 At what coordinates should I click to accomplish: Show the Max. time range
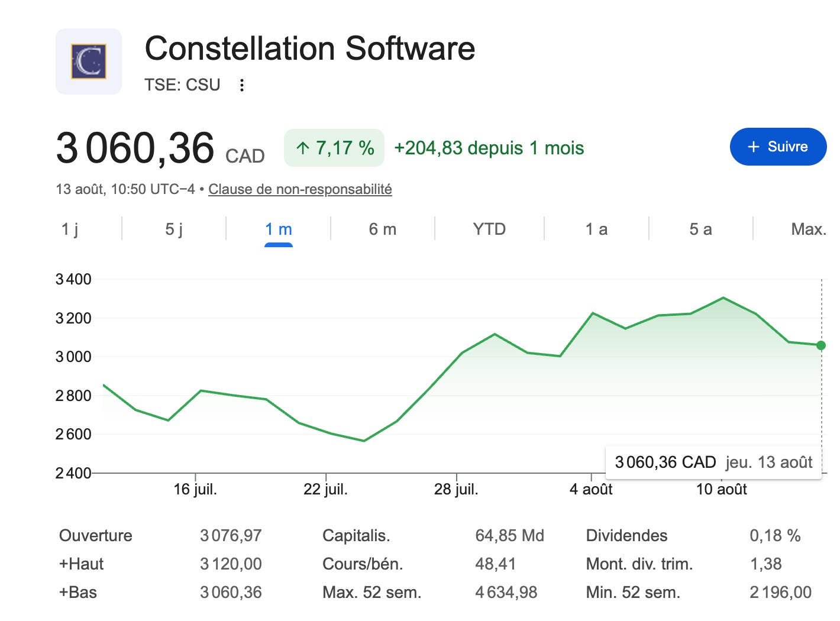[809, 229]
